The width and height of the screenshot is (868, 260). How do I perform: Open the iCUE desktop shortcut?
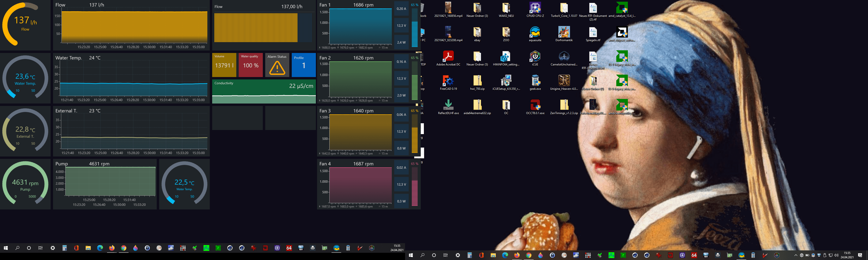[535, 58]
